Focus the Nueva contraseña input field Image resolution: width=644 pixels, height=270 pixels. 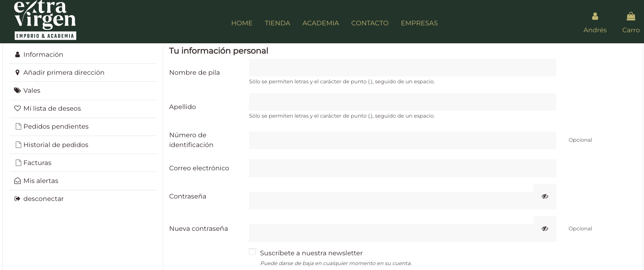pos(391,233)
